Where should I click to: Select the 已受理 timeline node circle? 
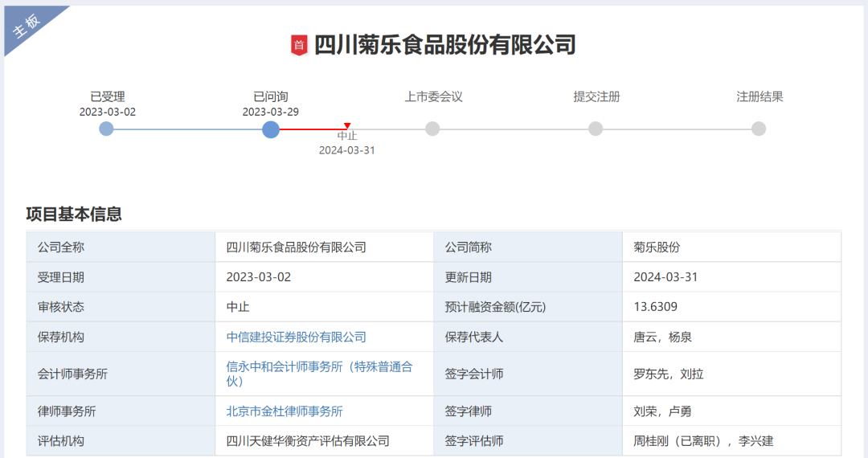(106, 129)
